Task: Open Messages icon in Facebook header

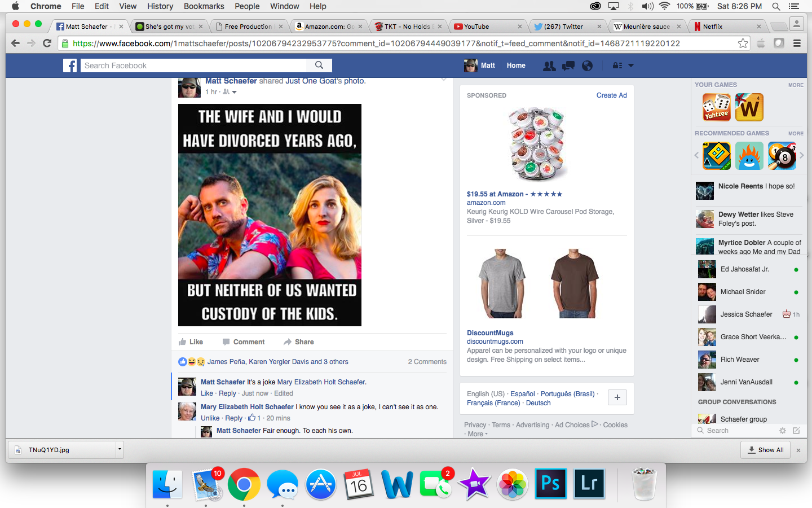Action: 568,65
